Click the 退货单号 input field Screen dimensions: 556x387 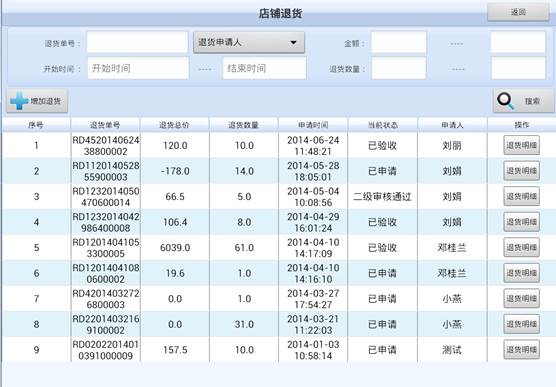[x=137, y=43]
